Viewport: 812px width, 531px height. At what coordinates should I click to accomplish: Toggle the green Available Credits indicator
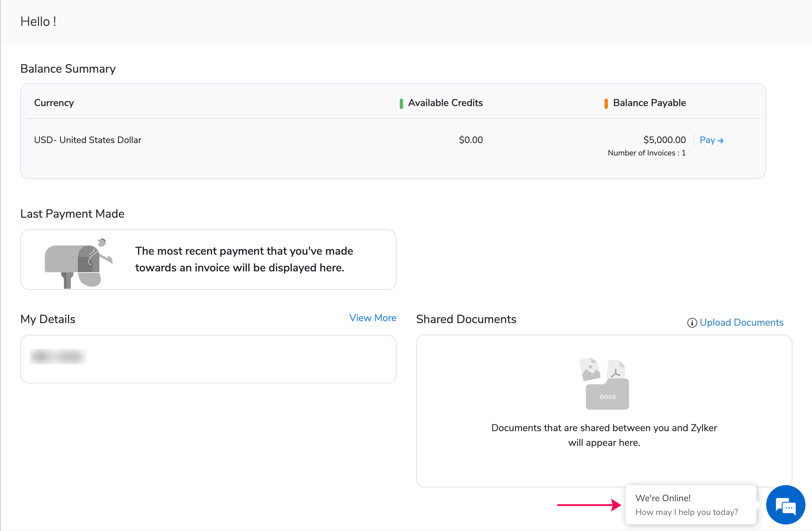pos(401,103)
